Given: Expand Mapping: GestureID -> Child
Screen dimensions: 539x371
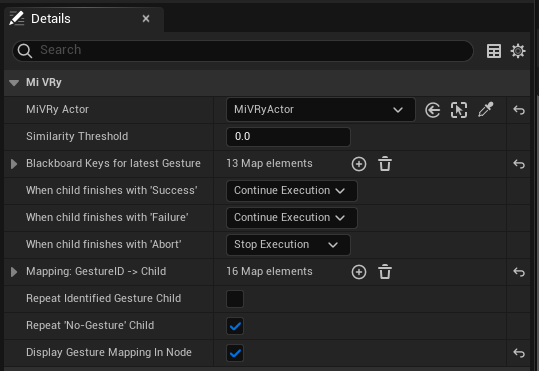Looking at the screenshot, I should click(x=14, y=272).
